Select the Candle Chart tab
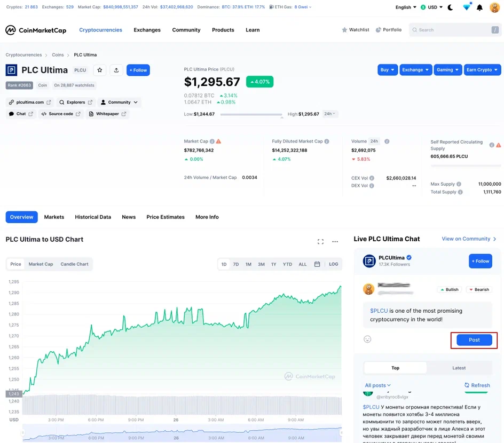The image size is (504, 443). coord(74,264)
